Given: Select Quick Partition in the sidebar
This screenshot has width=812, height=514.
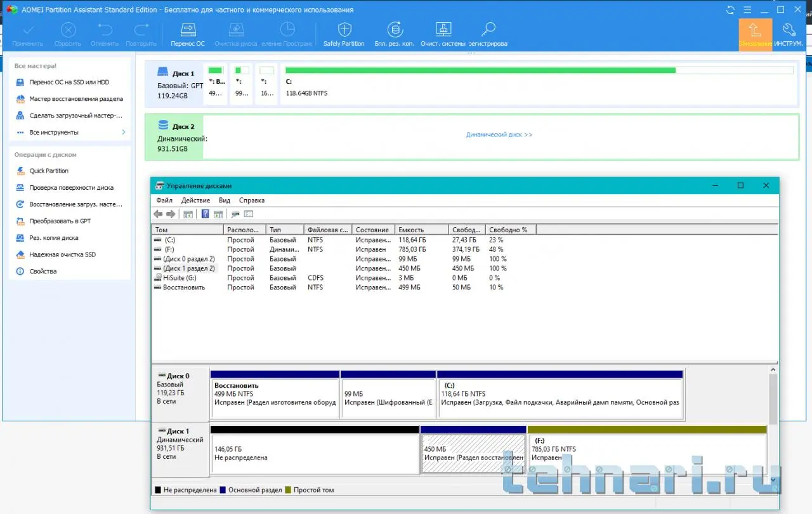Looking at the screenshot, I should tap(49, 171).
